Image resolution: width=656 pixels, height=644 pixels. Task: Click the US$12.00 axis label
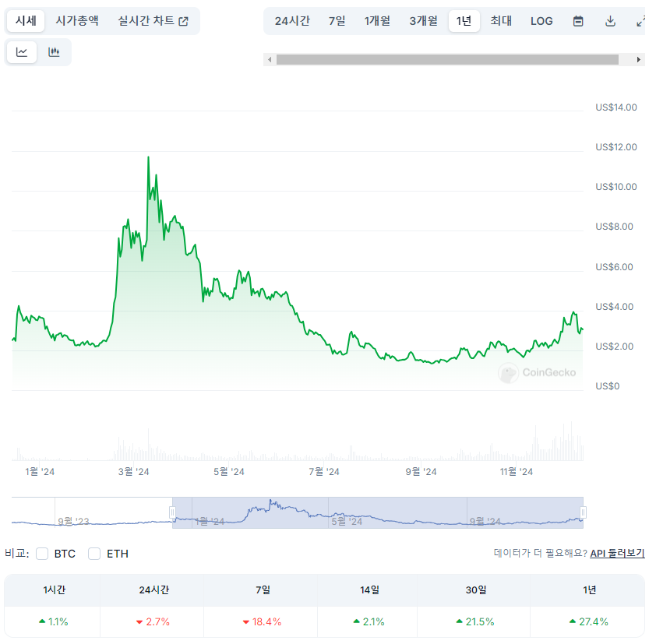[615, 147]
